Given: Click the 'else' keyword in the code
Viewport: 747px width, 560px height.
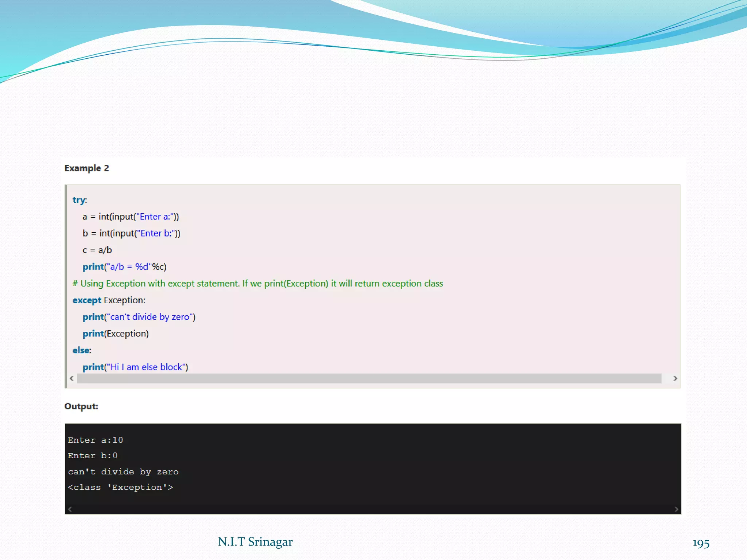Looking at the screenshot, I should coord(81,350).
